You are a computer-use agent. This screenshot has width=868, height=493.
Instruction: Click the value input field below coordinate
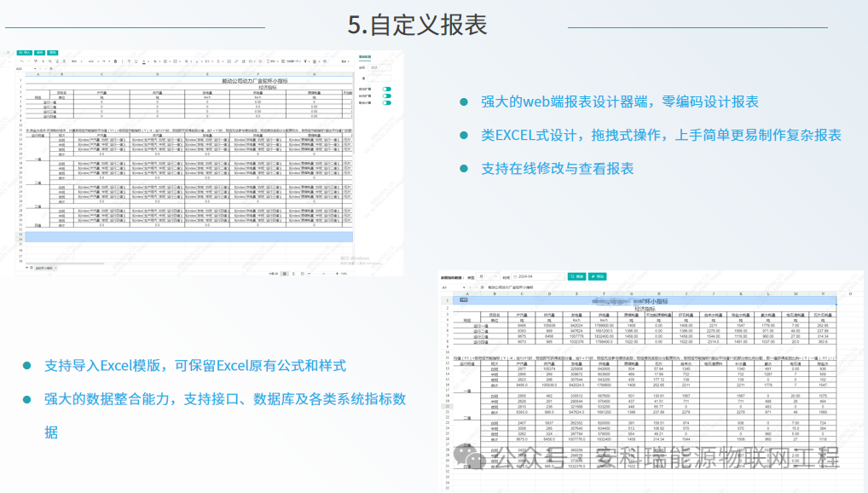click(x=379, y=78)
